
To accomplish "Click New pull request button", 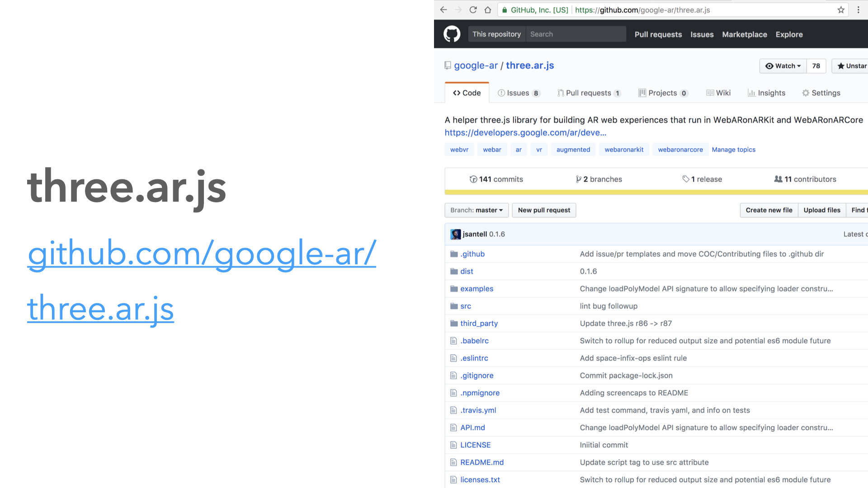I will (544, 210).
